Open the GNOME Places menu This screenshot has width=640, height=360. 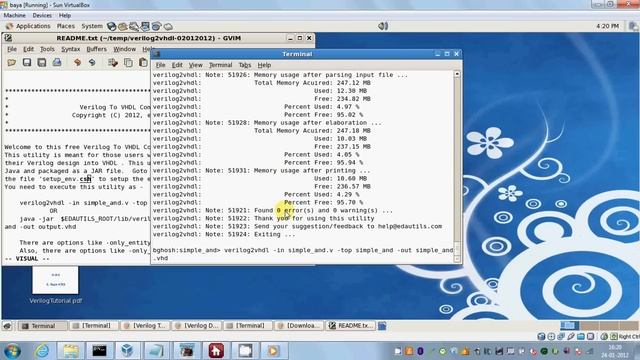(x=65, y=26)
